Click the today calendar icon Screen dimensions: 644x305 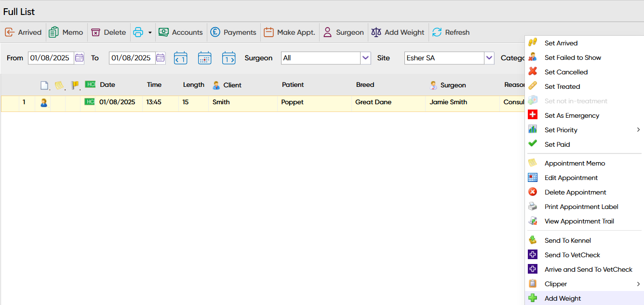[x=205, y=58]
